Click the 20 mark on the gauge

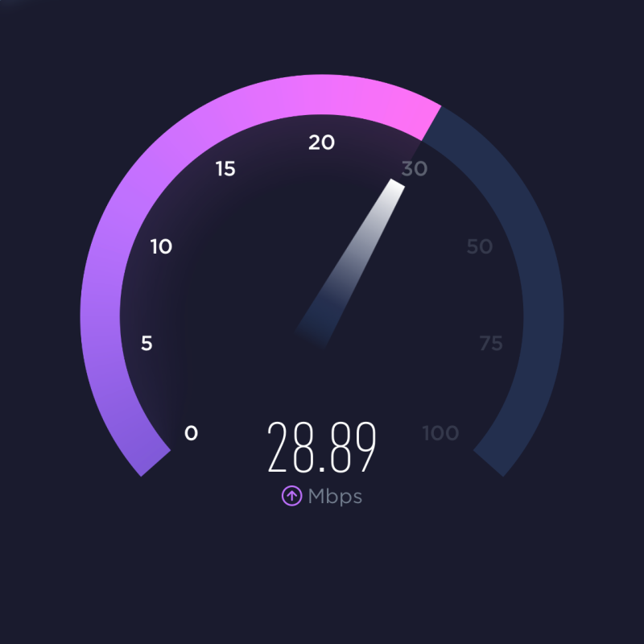point(321,142)
